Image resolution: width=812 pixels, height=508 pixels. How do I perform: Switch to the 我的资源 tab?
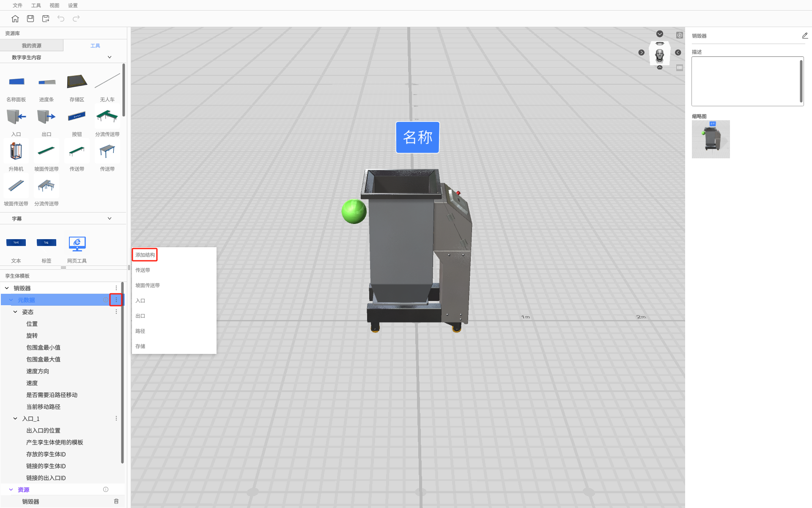[x=32, y=45]
